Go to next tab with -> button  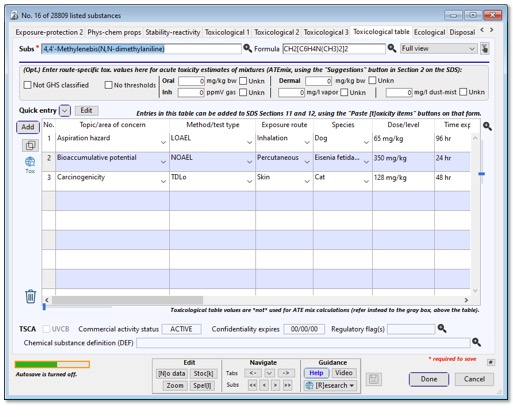point(286,373)
